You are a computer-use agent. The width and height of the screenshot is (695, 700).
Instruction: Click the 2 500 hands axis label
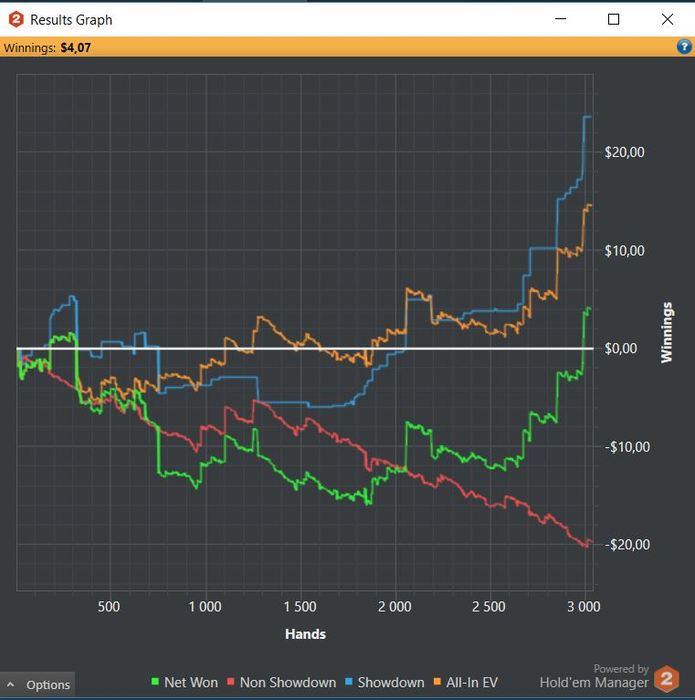pos(489,606)
